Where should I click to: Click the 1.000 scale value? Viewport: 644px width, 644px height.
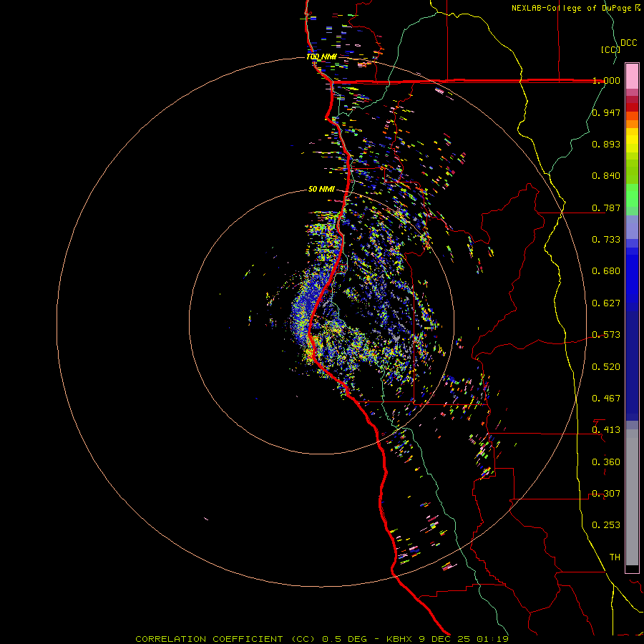606,80
